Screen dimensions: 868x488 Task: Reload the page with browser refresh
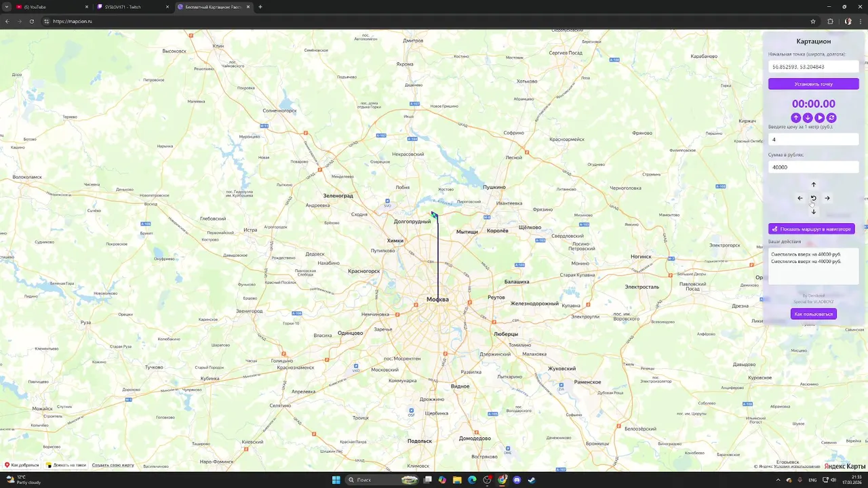[32, 22]
